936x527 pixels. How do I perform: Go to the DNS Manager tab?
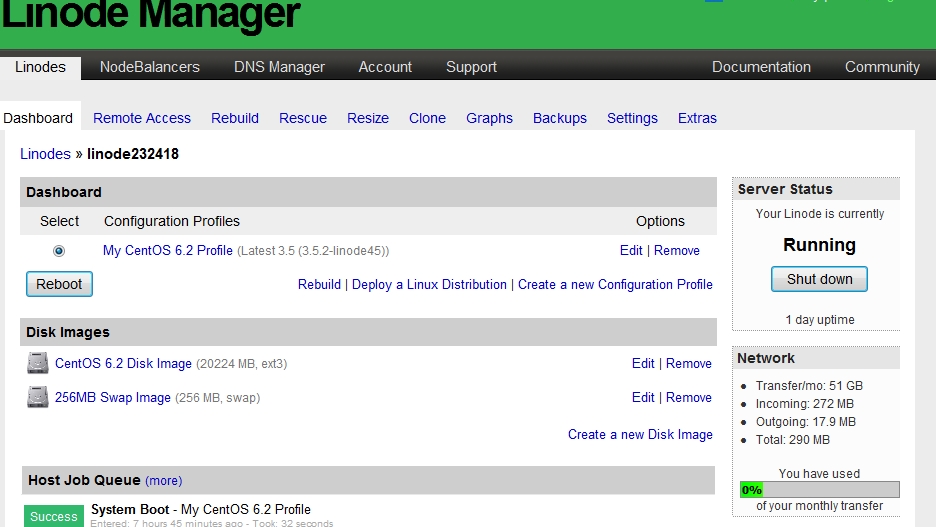279,67
